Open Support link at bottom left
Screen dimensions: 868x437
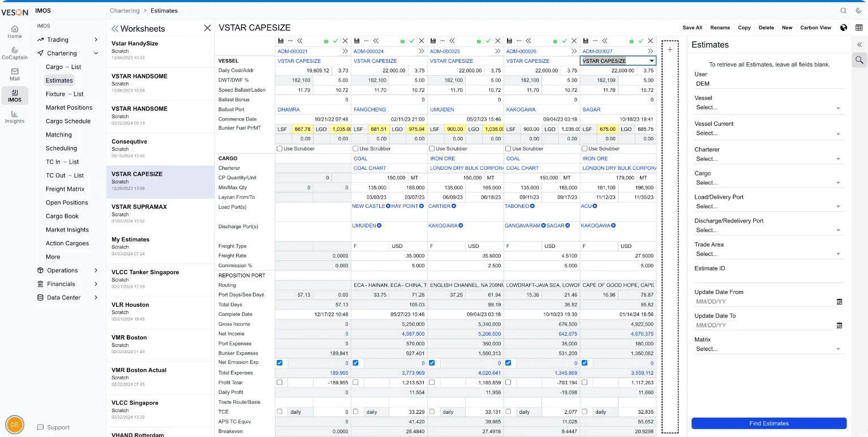[x=53, y=427]
